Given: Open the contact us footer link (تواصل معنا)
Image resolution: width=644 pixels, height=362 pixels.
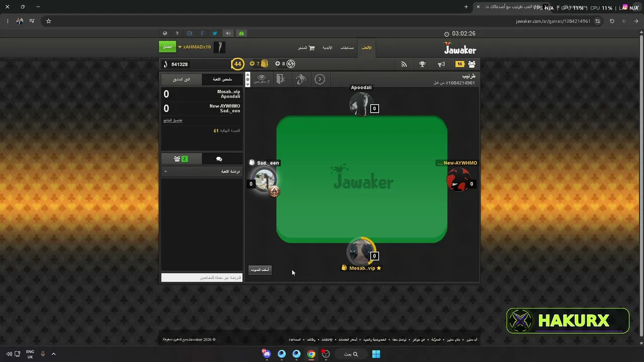Looking at the screenshot, I should [399, 340].
